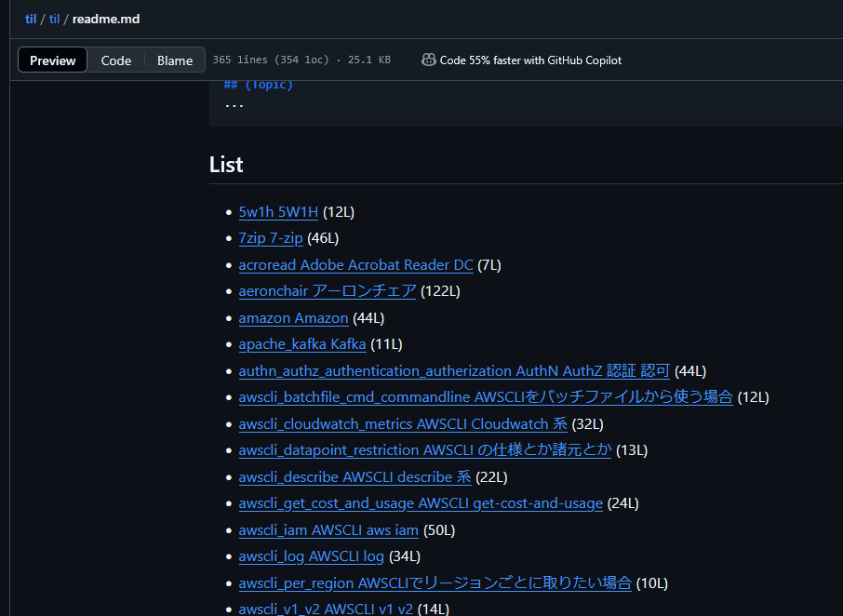Open the 'awscli_iam AWSCLI aws iam' link

328,530
